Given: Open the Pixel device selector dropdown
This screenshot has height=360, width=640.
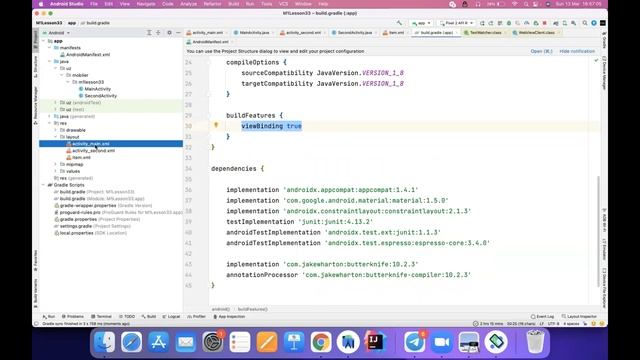Looking at the screenshot, I should pos(456,23).
